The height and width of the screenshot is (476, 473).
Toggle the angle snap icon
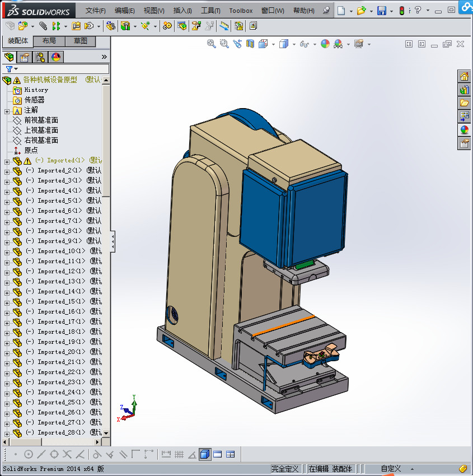point(192,455)
